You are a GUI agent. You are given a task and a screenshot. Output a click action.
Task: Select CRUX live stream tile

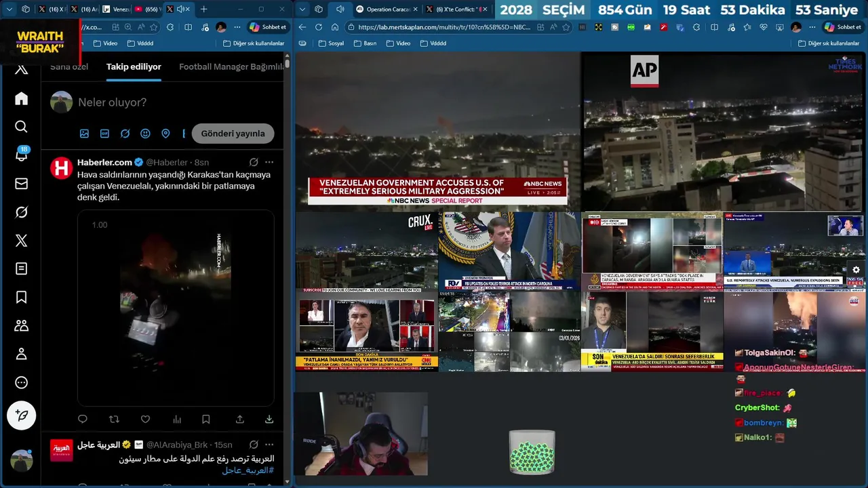(x=366, y=251)
